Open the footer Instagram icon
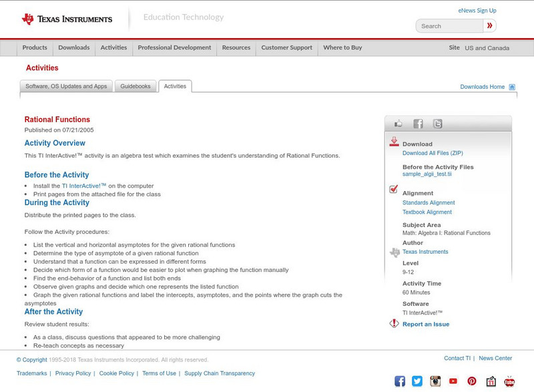The width and height of the screenshot is (534, 392). click(435, 381)
